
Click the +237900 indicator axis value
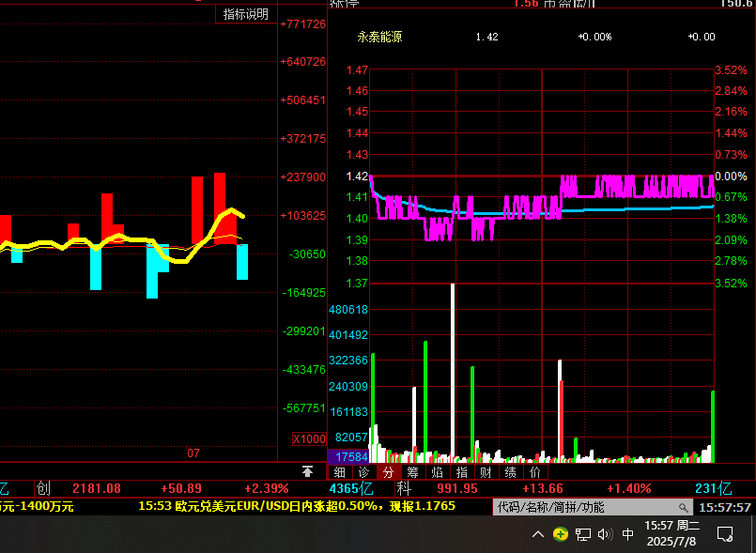302,177
